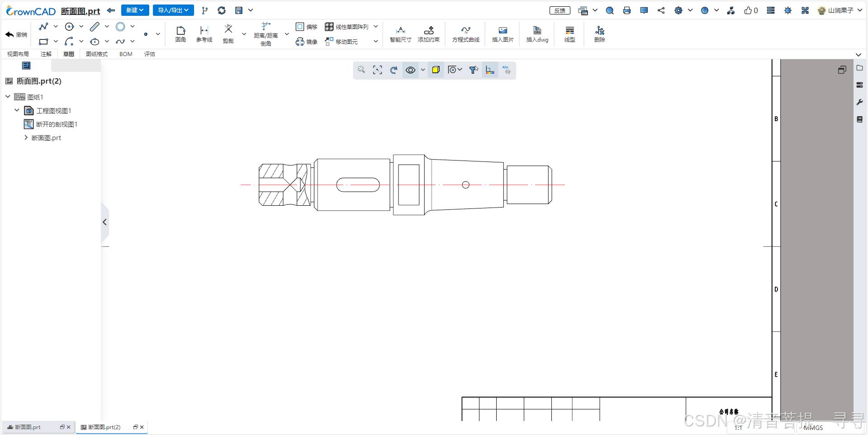Click the print icon in top bar
The height and width of the screenshot is (435, 868).
point(627,10)
